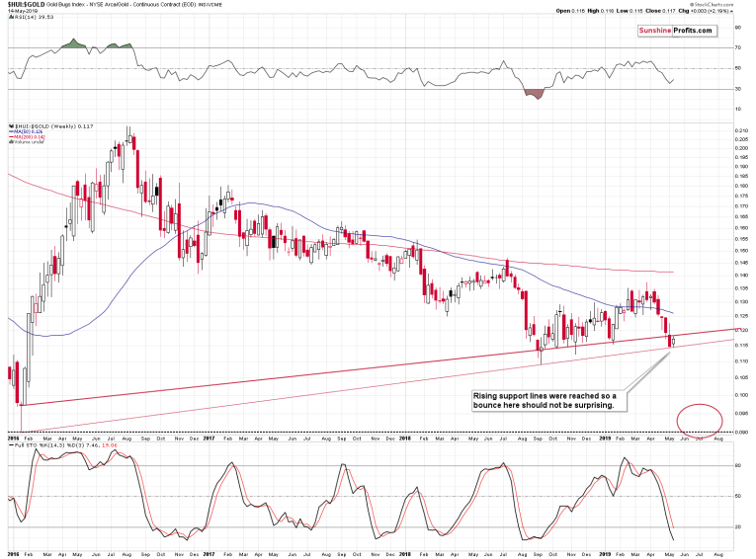The image size is (756, 559).
Task: Click the latest weekly candlestick near support
Action: (673, 341)
